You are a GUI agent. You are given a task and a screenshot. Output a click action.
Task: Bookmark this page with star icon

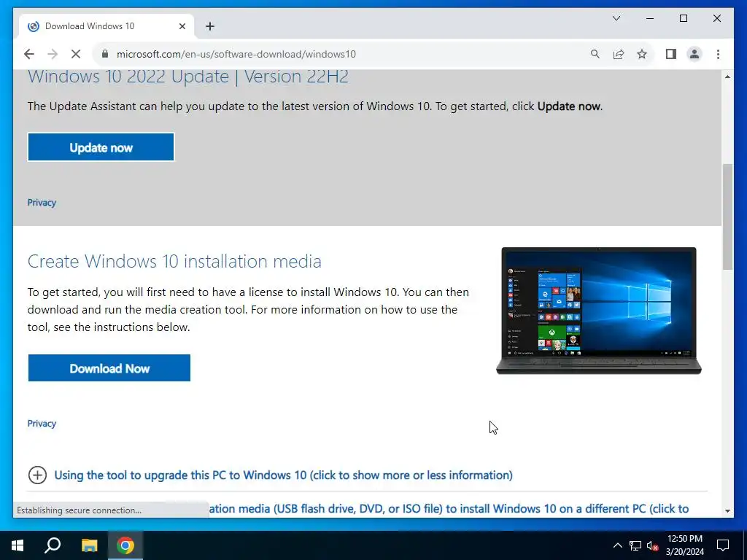pos(642,54)
